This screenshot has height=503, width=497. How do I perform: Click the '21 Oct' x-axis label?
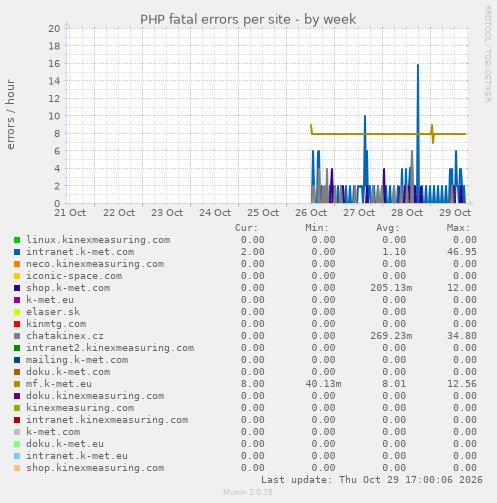70,213
